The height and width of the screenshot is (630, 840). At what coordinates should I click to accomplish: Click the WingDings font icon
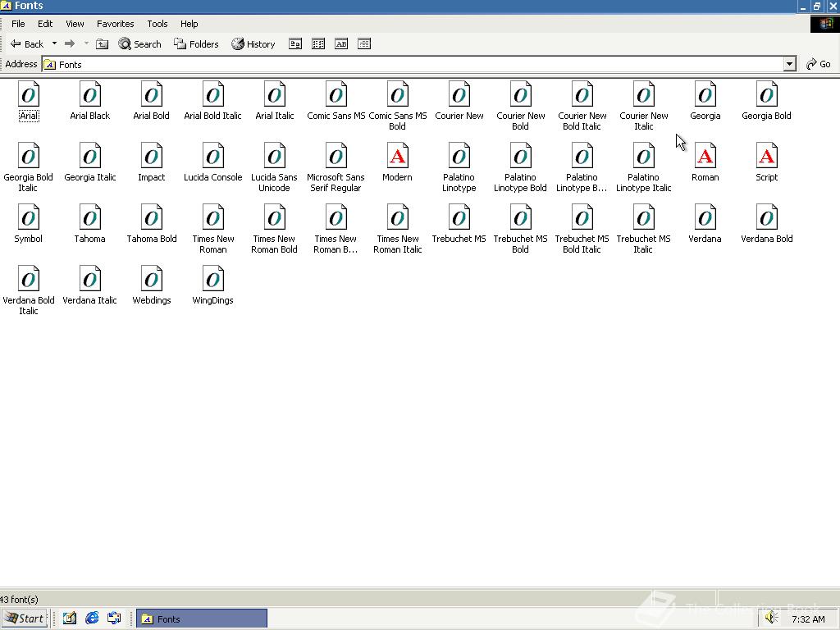pos(213,279)
